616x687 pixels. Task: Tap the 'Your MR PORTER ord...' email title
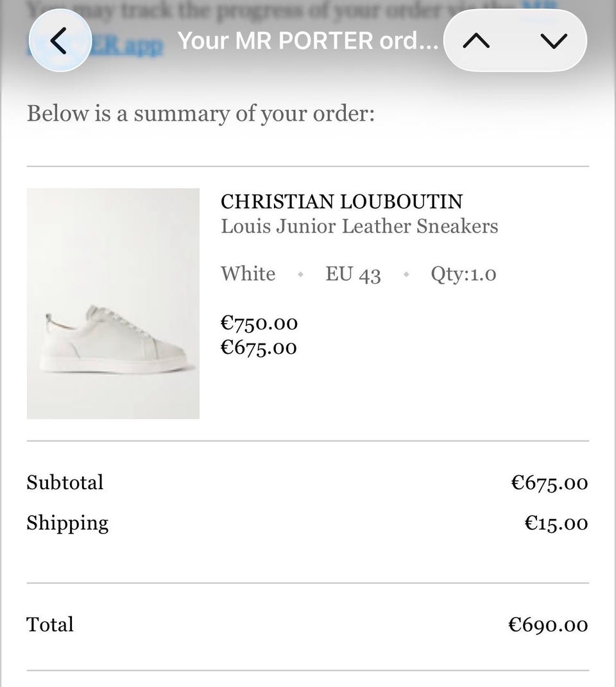tap(308, 41)
